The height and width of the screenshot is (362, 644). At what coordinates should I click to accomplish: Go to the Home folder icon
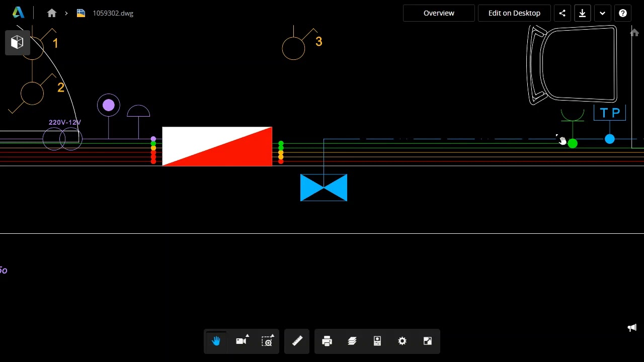point(52,13)
